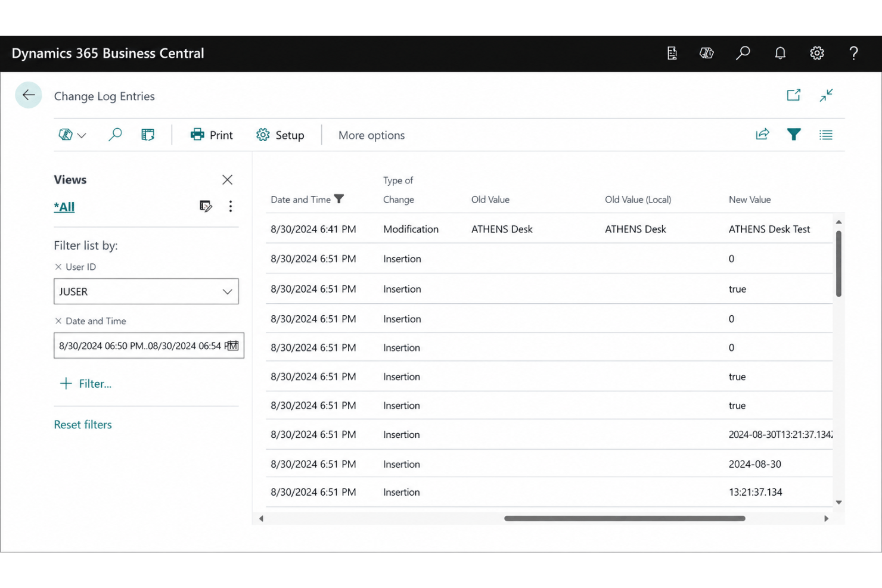Click the save view icon next to *All

click(206, 206)
